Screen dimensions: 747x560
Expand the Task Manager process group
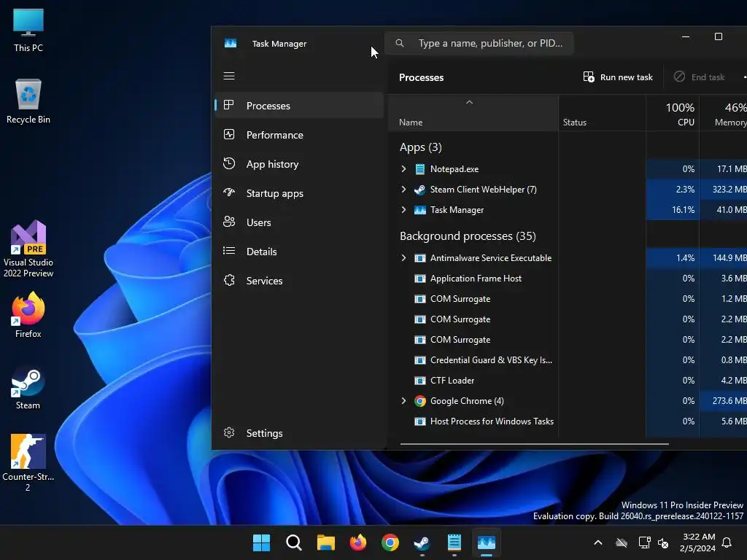403,209
